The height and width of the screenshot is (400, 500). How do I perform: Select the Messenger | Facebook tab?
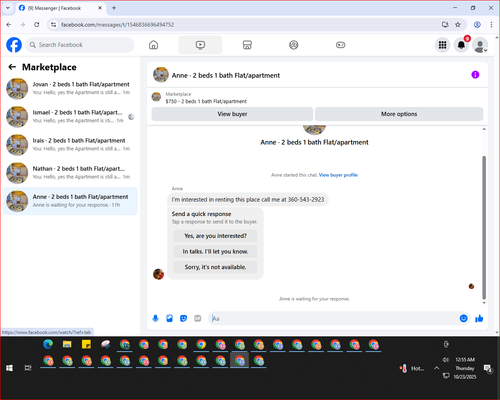(x=60, y=8)
